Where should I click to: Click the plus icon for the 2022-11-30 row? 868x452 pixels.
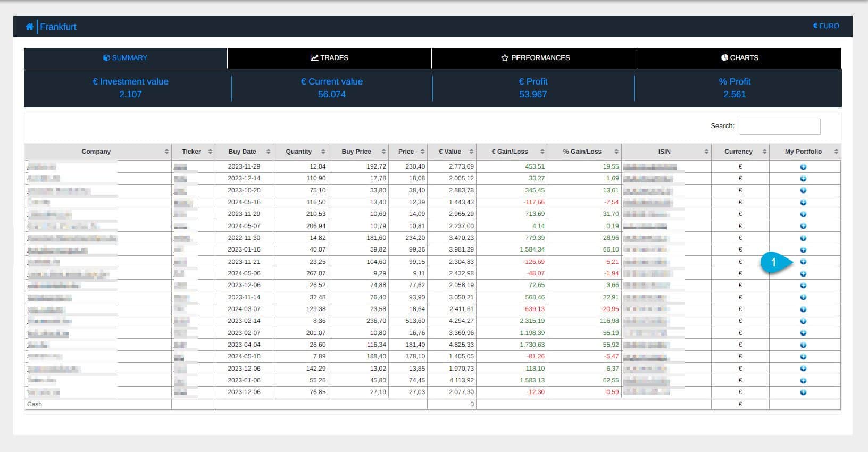(x=803, y=238)
